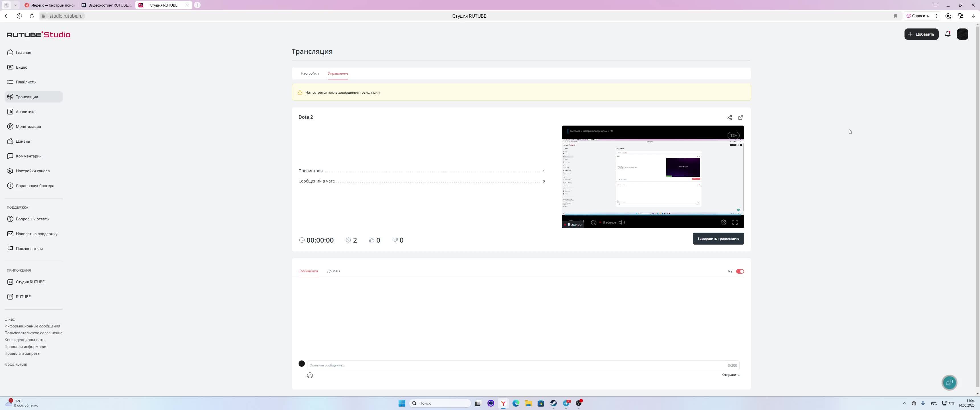Click the taskbar Поиск search box

point(440,403)
